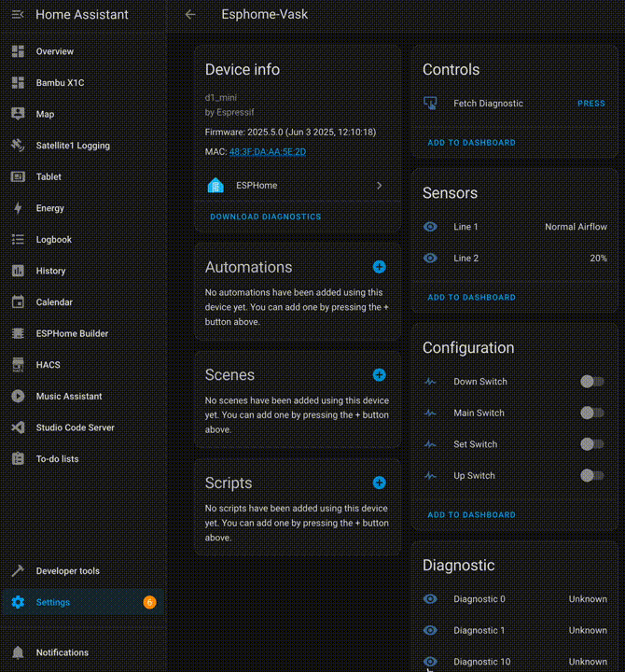This screenshot has width=625, height=672.
Task: Click the Down Switch pulse icon
Action: [x=430, y=382]
